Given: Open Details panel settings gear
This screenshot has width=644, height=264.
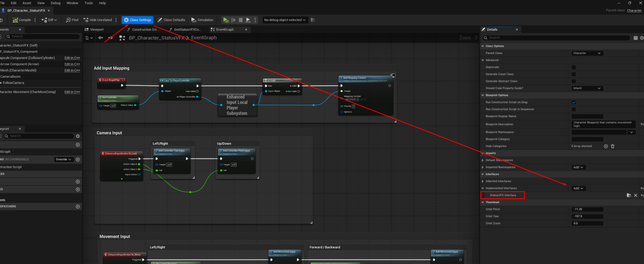Looking at the screenshot, I should [x=641, y=38].
